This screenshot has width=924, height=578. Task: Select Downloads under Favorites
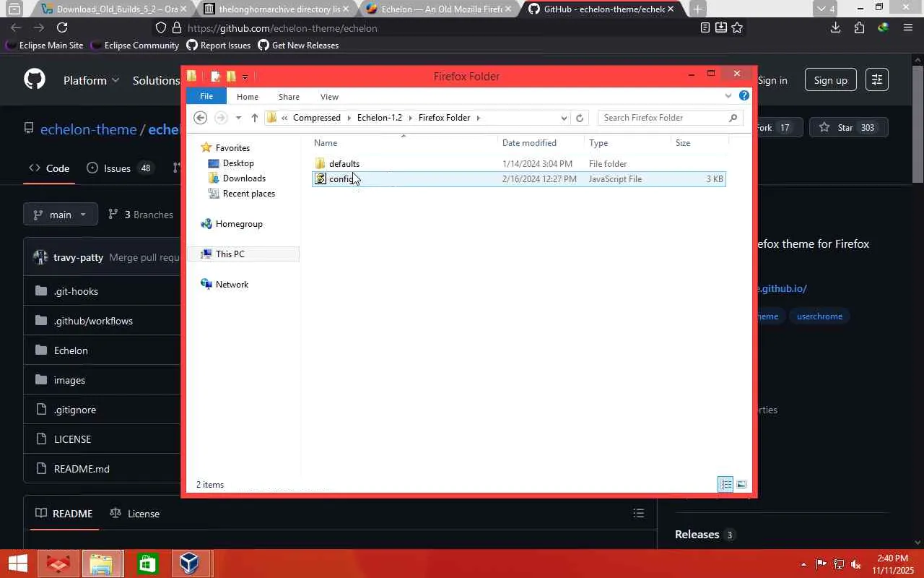[244, 178]
